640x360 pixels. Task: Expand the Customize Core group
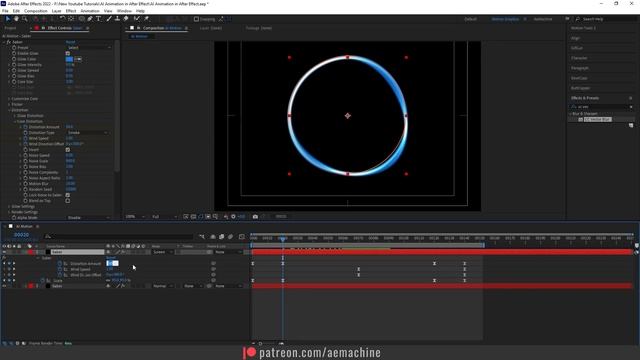(x=9, y=99)
